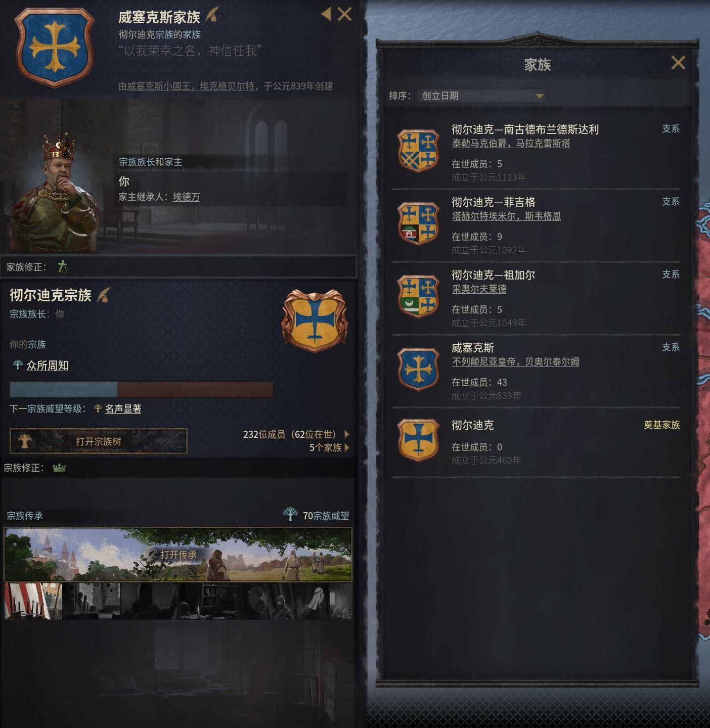This screenshot has height=728, width=710.
Task: Click the crown icon next to 宗族修正
Action: (x=59, y=468)
